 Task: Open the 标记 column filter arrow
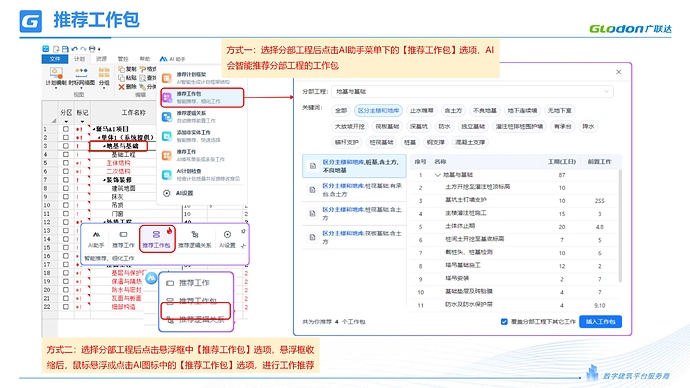click(82, 121)
